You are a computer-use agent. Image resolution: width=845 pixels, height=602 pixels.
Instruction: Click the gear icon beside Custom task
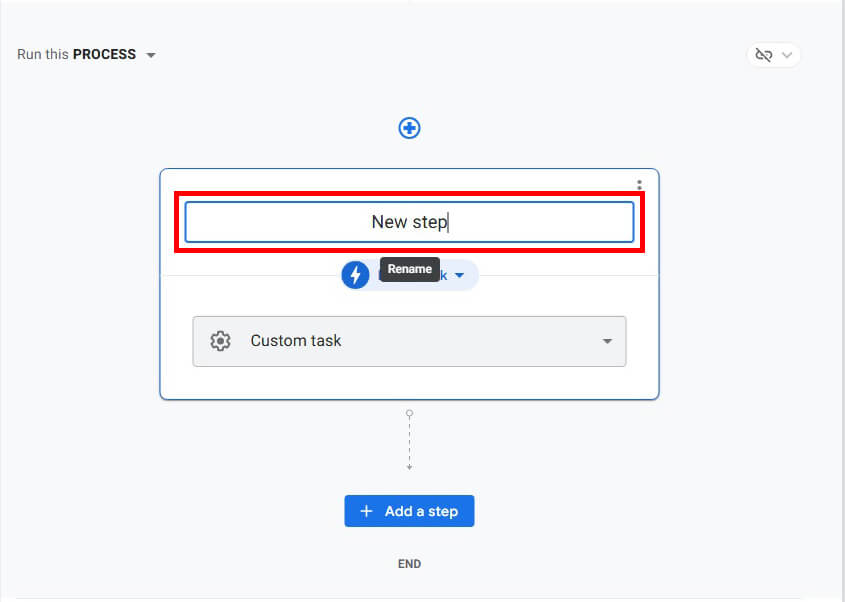click(220, 341)
